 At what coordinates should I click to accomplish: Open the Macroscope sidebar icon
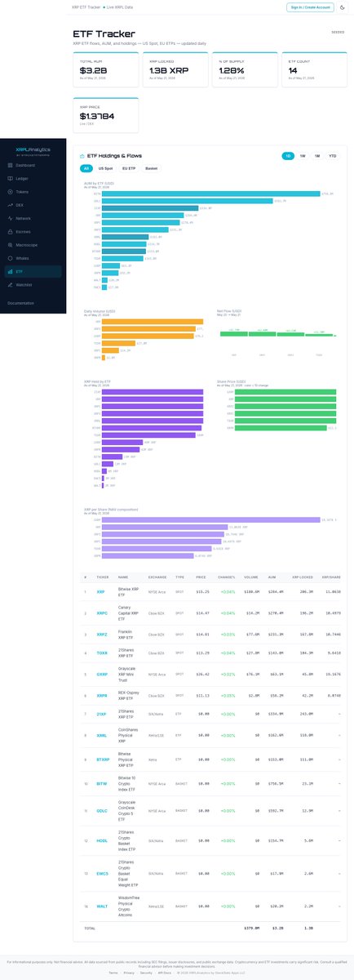pyautogui.click(x=8, y=245)
